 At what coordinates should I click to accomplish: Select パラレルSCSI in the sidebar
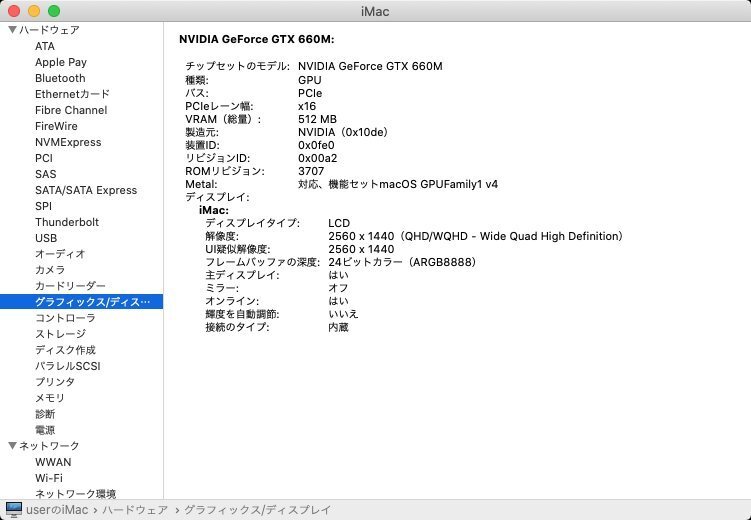(x=68, y=366)
